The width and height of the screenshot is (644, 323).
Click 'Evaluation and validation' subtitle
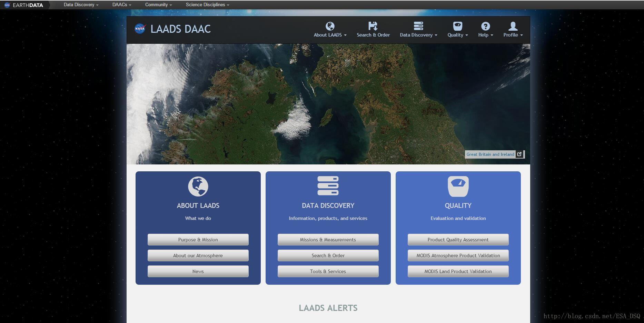(x=458, y=218)
